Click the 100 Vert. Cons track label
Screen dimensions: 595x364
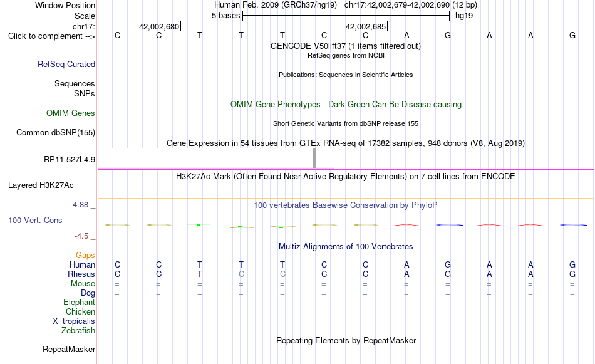pyautogui.click(x=35, y=220)
